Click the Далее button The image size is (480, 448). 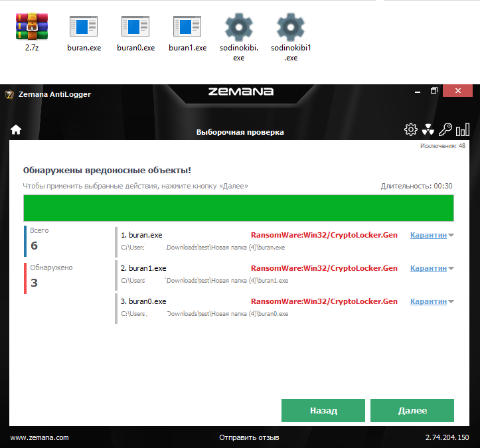(412, 410)
